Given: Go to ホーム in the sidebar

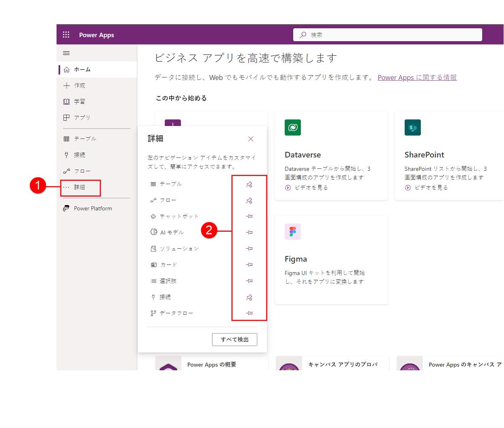Looking at the screenshot, I should click(97, 69).
